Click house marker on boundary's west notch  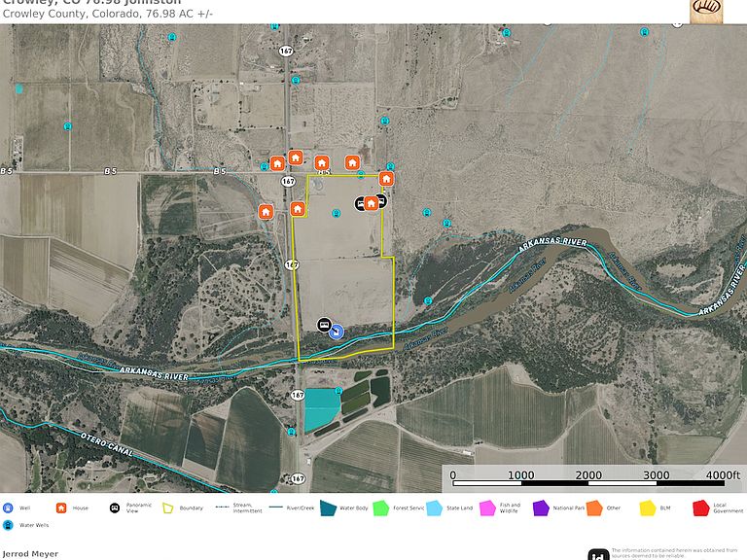tap(298, 209)
